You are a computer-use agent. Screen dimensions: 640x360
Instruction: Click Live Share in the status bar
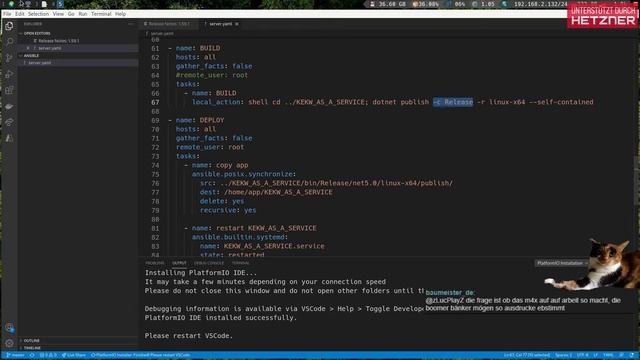click(x=73, y=356)
